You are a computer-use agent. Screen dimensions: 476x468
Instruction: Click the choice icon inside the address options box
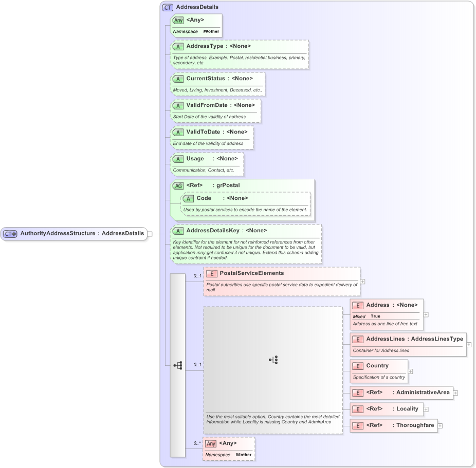(273, 360)
